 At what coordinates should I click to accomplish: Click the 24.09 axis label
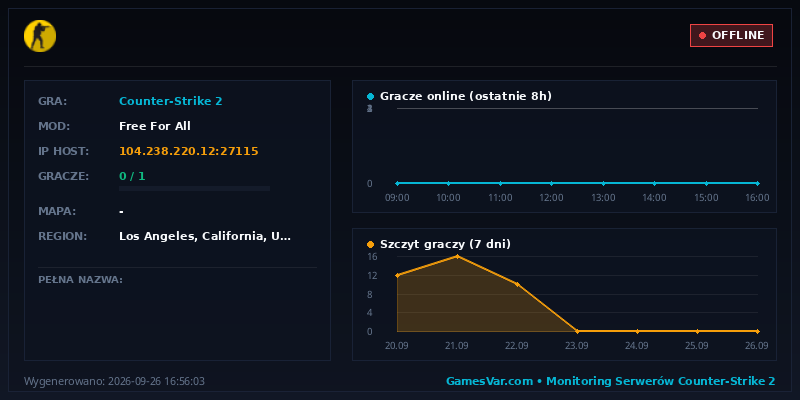637,345
